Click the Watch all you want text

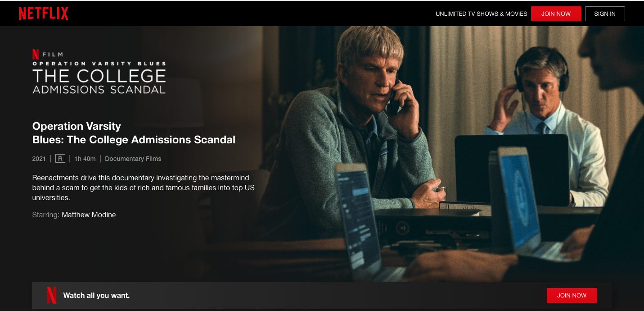click(96, 296)
